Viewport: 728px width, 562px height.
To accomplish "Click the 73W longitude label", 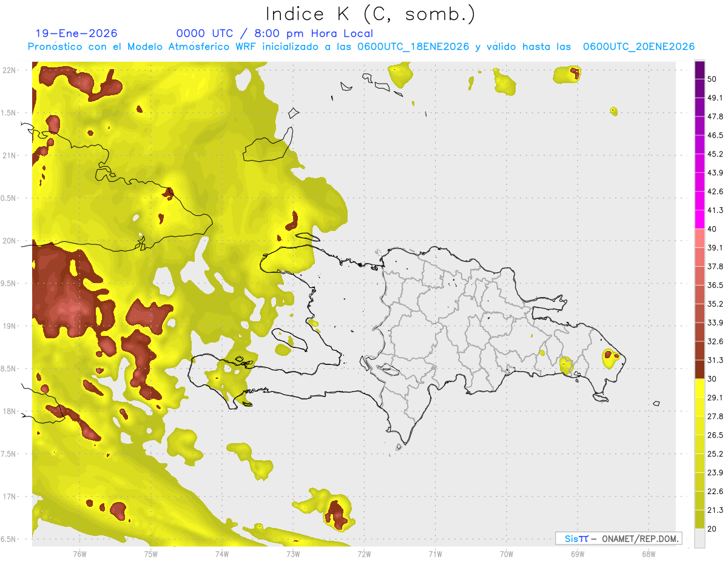I will point(293,554).
